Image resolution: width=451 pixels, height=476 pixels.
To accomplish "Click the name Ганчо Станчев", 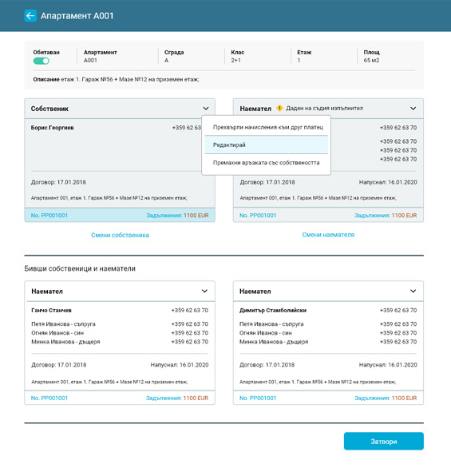I will (x=51, y=310).
